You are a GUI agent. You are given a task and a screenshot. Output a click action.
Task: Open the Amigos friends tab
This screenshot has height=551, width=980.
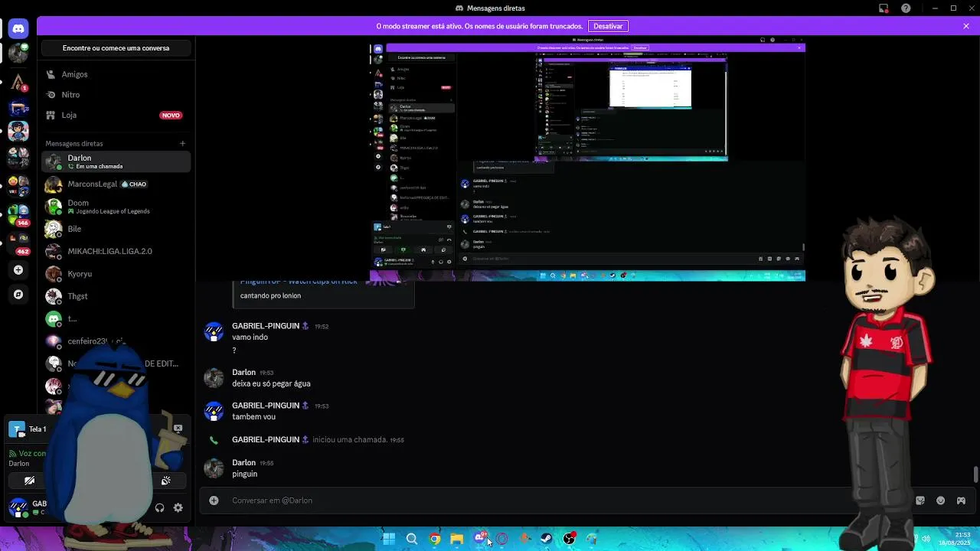tap(116, 74)
